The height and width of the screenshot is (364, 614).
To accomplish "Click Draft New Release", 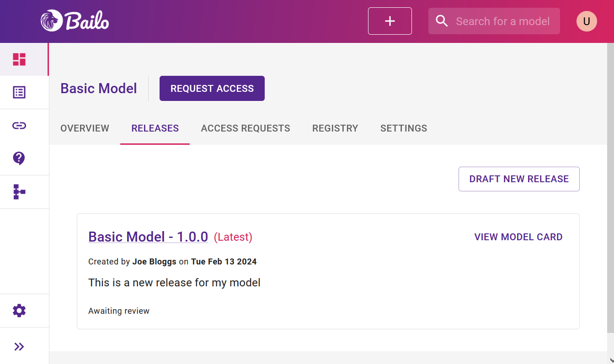I will click(519, 179).
